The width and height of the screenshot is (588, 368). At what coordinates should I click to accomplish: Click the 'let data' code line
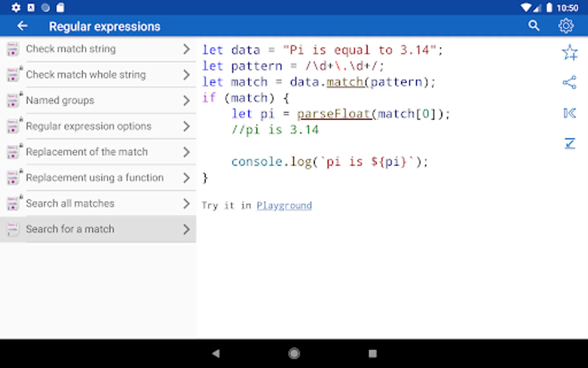(323, 50)
